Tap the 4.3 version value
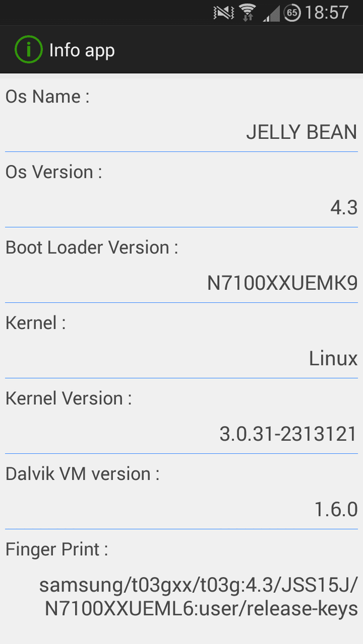The width and height of the screenshot is (363, 644). point(344,208)
